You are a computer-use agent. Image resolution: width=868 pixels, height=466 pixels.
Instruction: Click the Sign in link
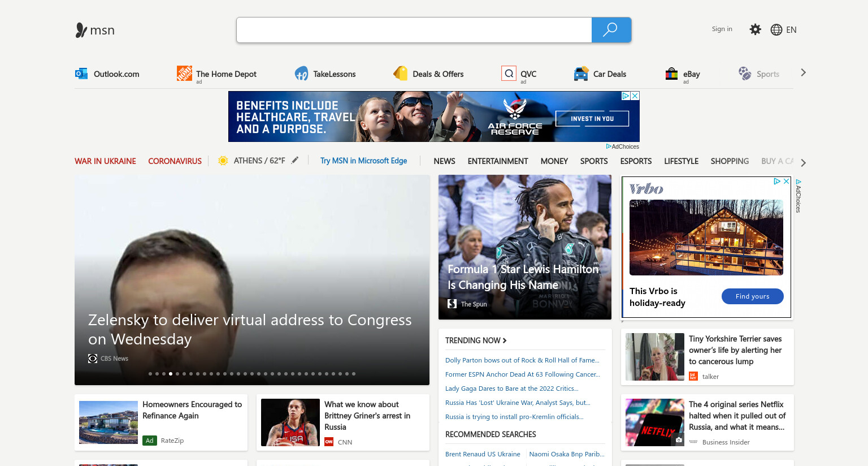point(722,29)
